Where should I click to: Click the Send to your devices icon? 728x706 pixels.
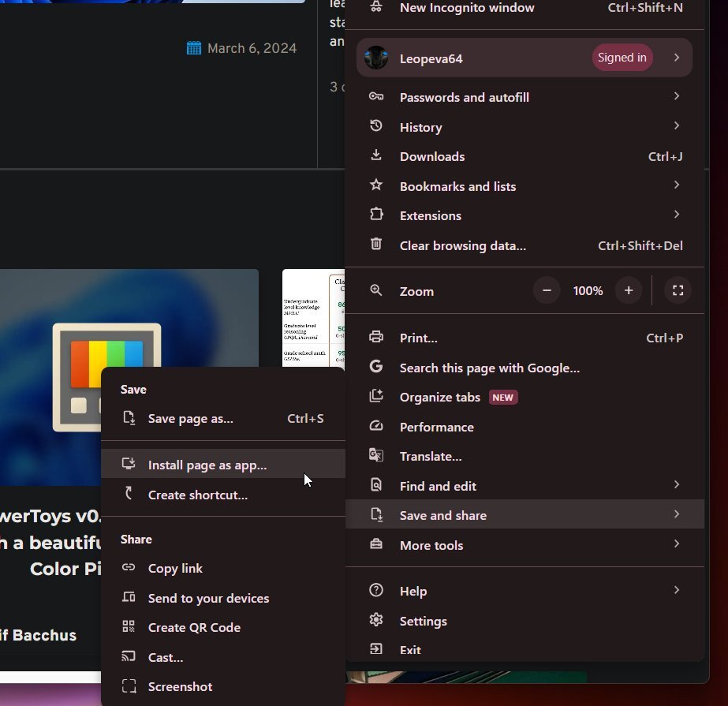click(x=129, y=597)
